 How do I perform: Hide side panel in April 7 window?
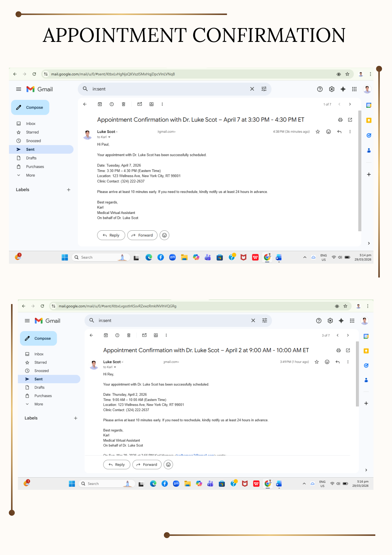[369, 243]
